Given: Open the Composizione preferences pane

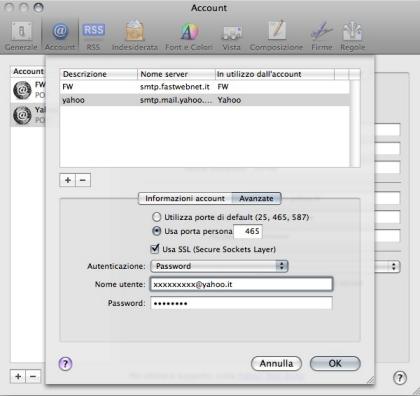Looking at the screenshot, I should point(276,36).
